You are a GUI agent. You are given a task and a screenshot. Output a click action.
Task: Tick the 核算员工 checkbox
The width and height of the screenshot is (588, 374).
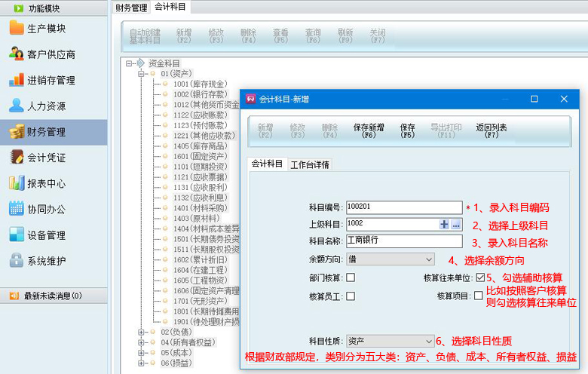tap(351, 296)
